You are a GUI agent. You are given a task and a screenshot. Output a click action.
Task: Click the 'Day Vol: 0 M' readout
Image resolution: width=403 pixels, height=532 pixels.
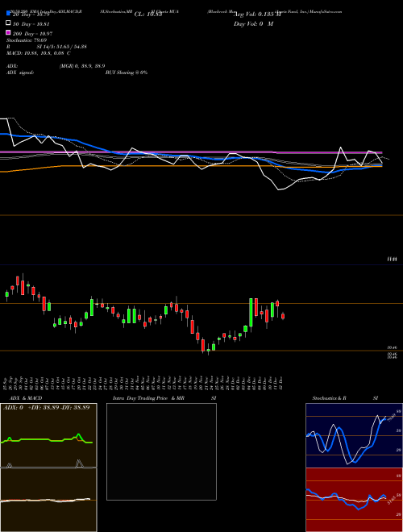tap(253, 23)
